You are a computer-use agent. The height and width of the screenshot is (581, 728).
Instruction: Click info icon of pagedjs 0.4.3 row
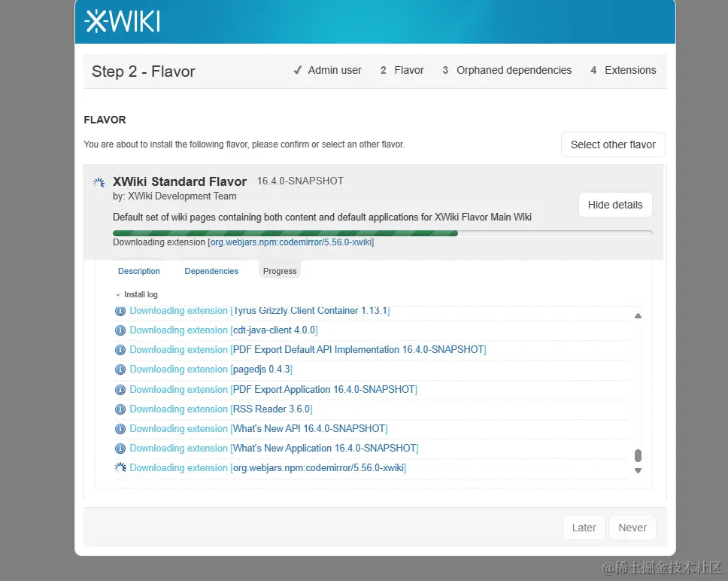(x=120, y=370)
